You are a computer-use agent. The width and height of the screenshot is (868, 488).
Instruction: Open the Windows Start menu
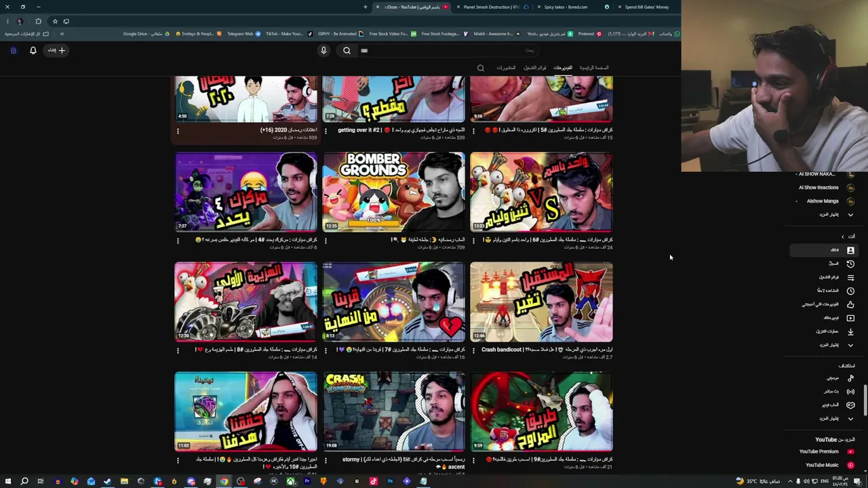(7, 481)
